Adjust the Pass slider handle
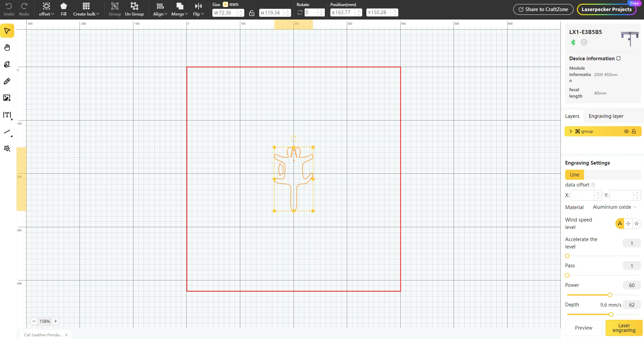Screen dimensions: 644x339 point(567,275)
